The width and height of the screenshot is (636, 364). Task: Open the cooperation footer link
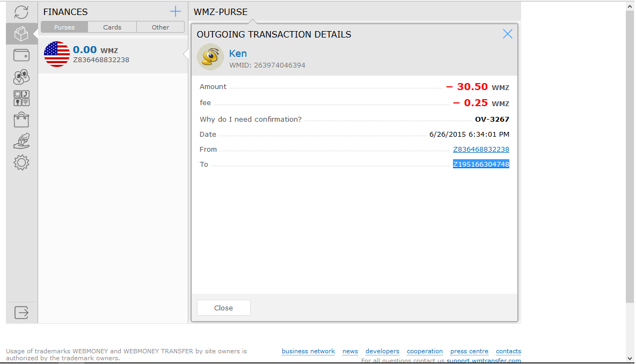point(425,351)
